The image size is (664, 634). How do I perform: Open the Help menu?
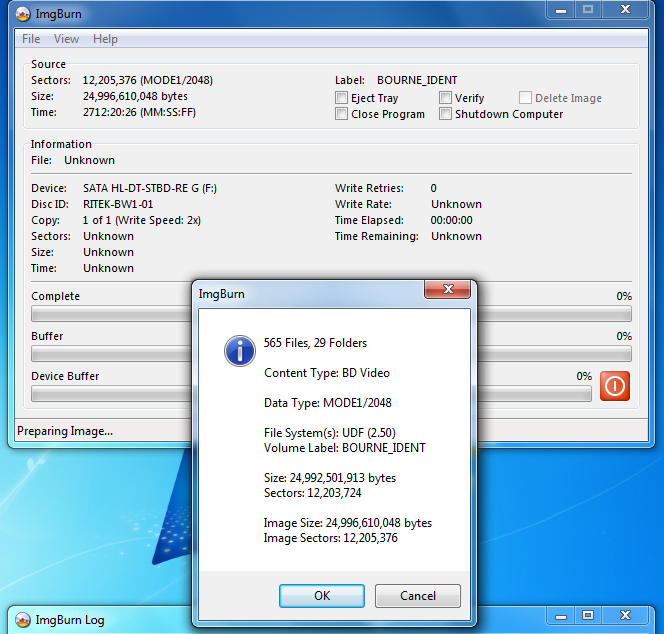(105, 39)
